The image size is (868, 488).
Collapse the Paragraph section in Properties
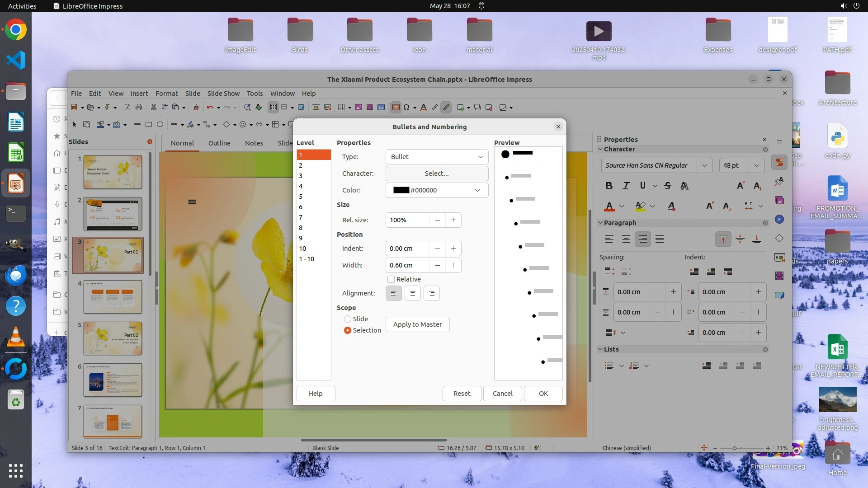pos(601,223)
